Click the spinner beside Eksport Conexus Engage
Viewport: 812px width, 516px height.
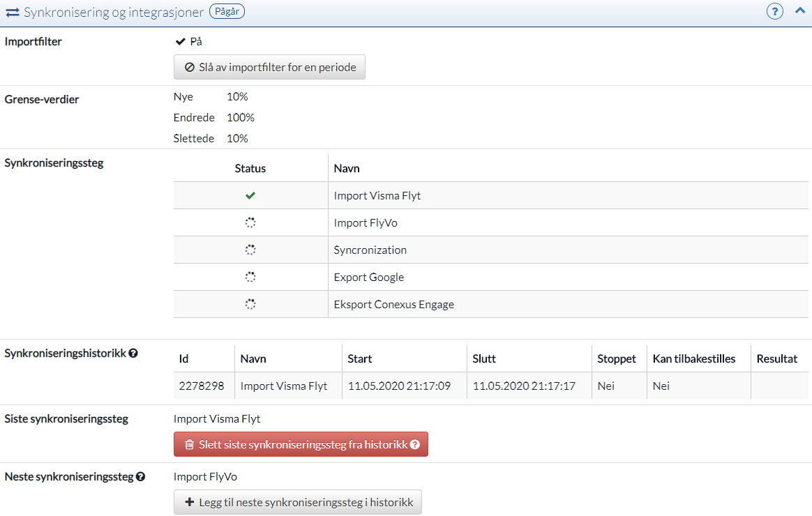click(x=250, y=305)
